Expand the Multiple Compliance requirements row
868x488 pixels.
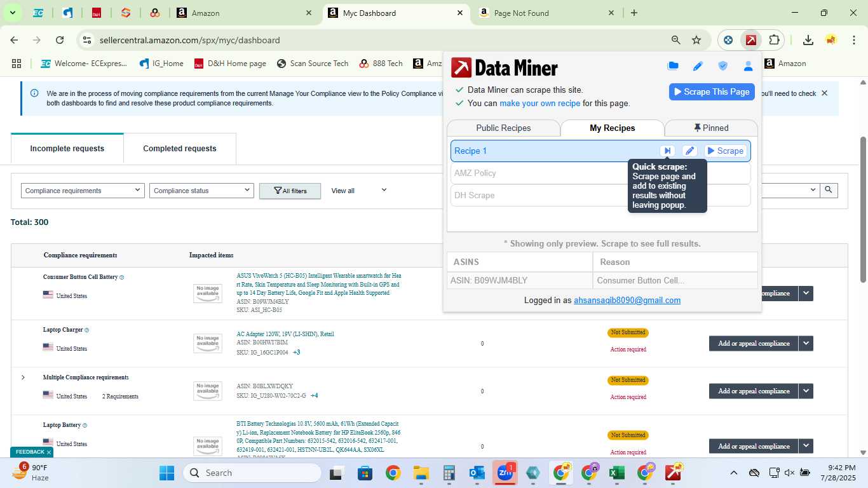click(23, 377)
